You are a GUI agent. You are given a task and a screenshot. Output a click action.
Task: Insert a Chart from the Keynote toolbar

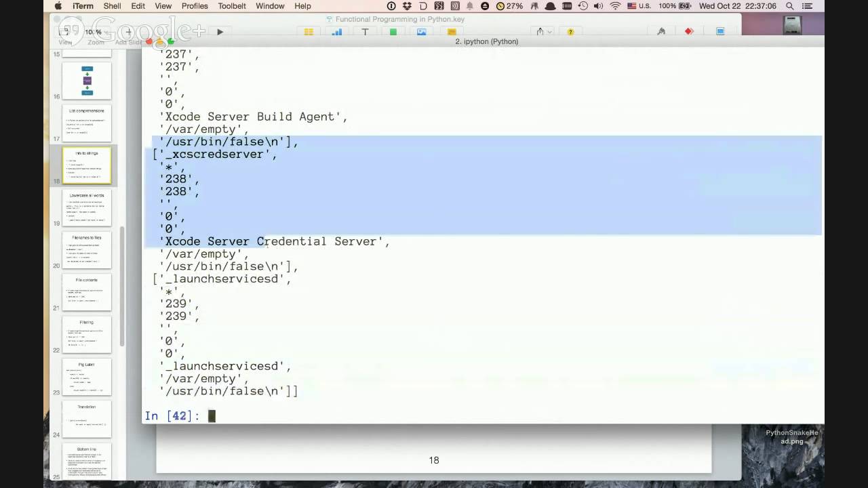[336, 32]
